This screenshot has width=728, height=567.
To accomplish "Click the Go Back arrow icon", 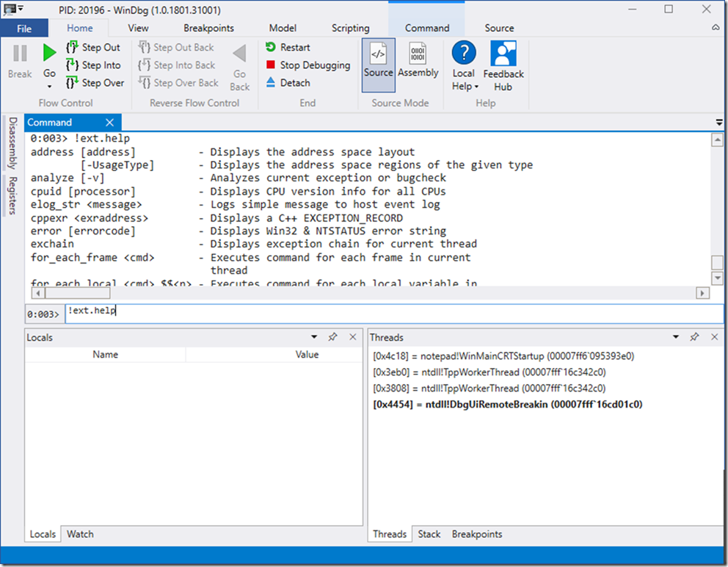I will click(x=239, y=54).
